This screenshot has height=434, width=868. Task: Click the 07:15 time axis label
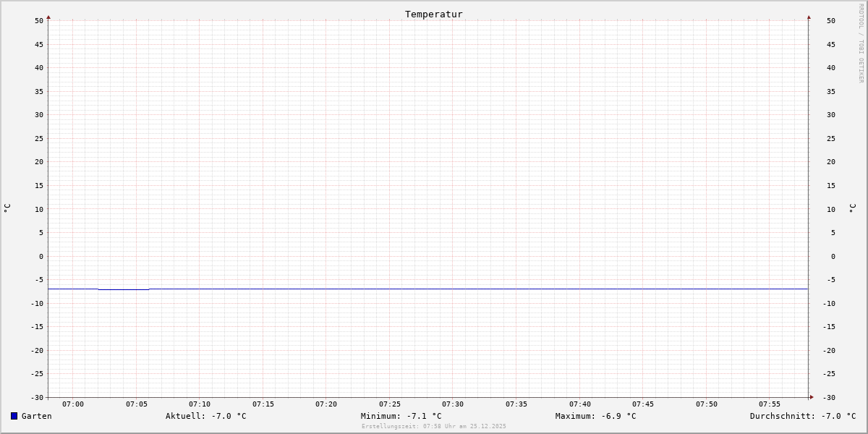[263, 404]
